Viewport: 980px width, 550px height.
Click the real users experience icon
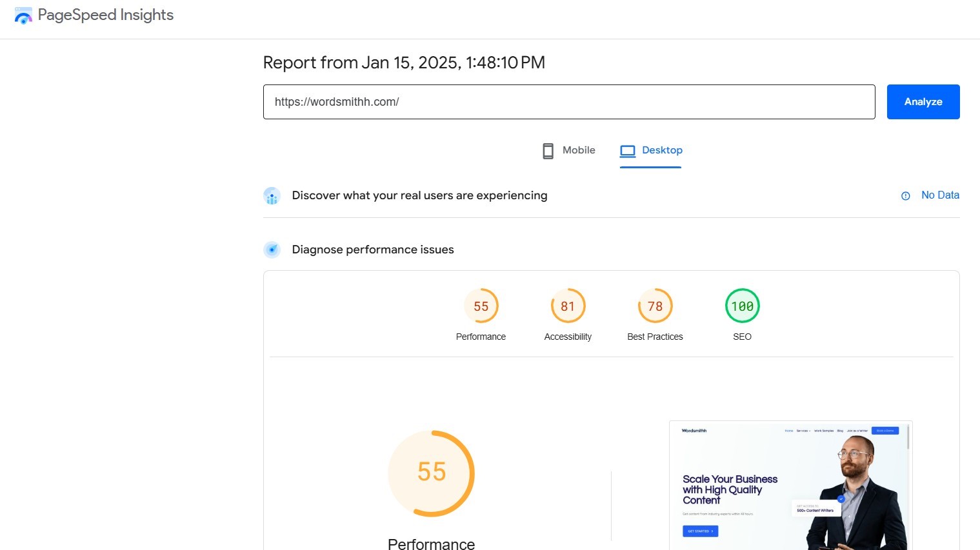(x=272, y=195)
